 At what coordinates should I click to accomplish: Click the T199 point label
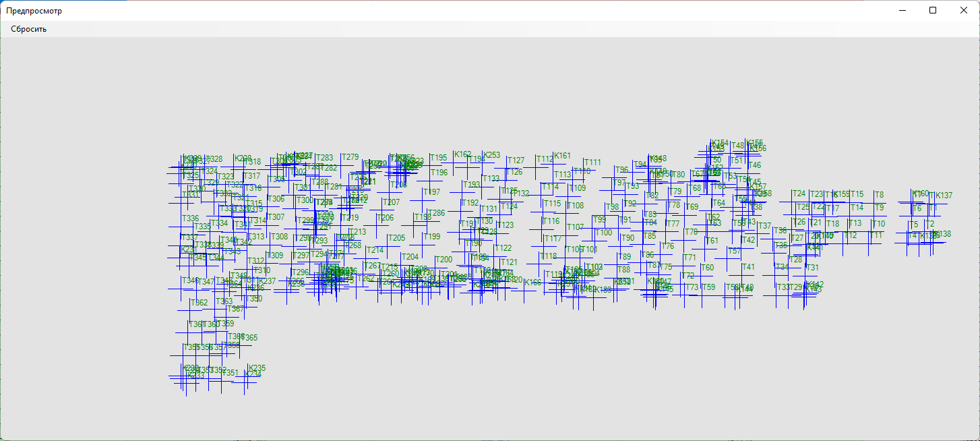pos(431,237)
